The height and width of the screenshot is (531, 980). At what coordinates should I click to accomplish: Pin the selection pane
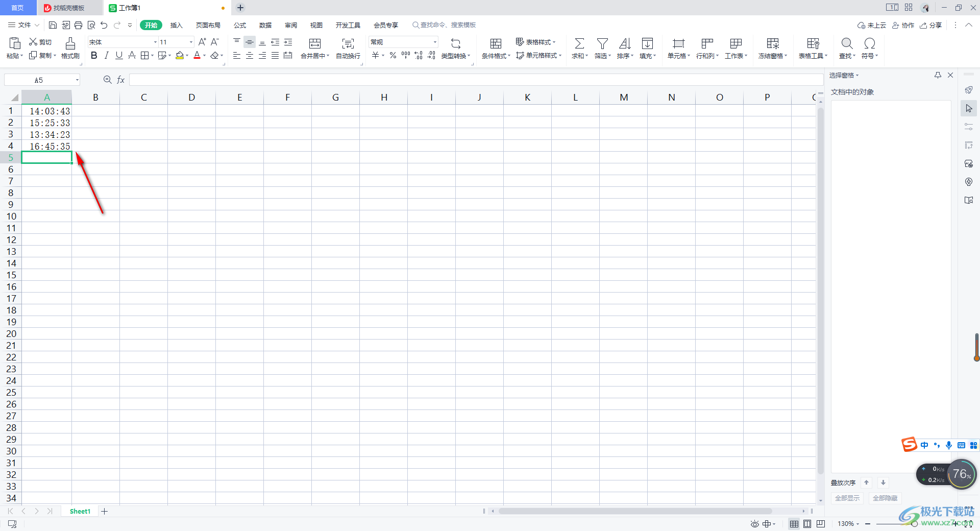(x=938, y=75)
